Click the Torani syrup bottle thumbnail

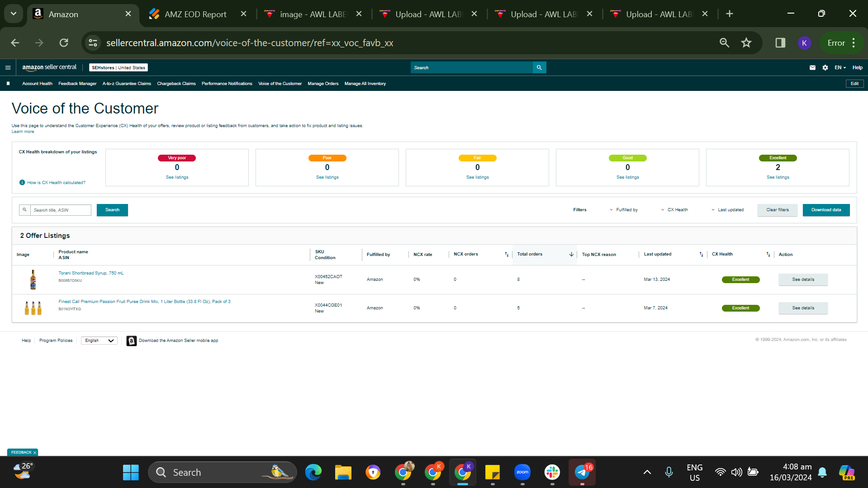(x=33, y=280)
